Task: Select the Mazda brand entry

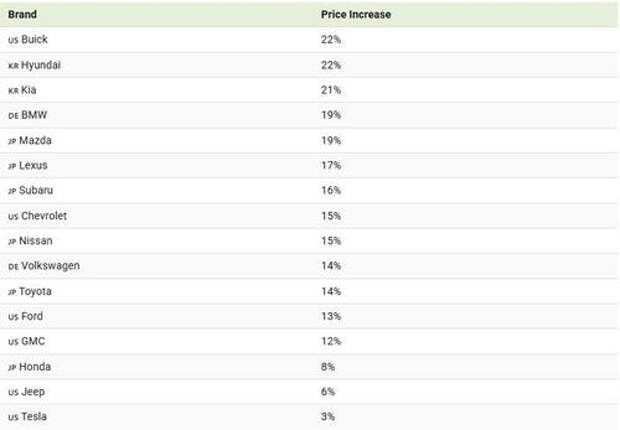Action: 36,140
